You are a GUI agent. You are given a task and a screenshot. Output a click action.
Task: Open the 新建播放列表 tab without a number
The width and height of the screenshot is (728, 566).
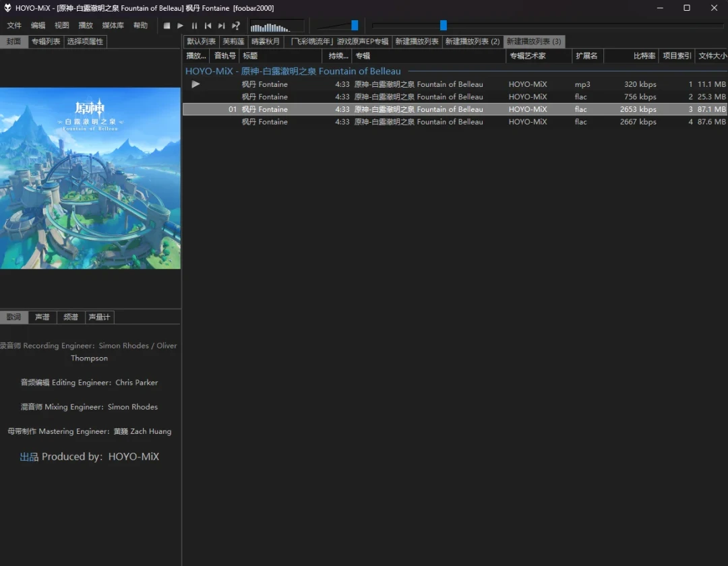point(417,42)
